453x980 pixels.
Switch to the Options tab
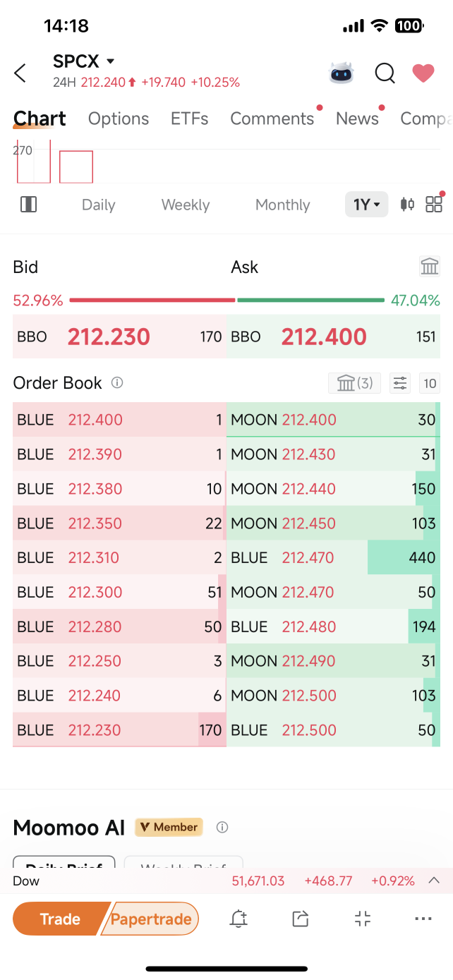[x=119, y=119]
